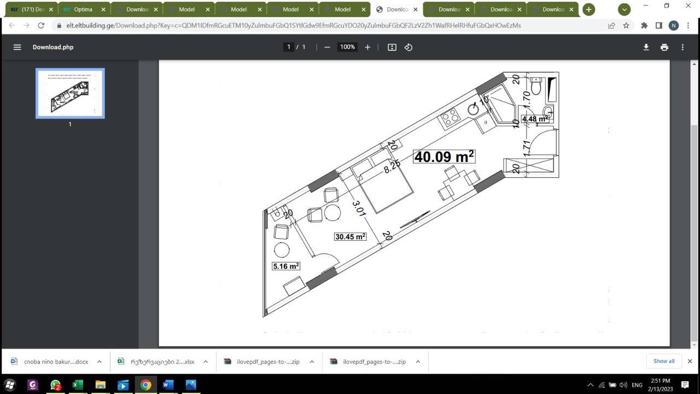The image size is (700, 394).
Task: Open WhatsApp from the taskbar
Action: point(55,385)
